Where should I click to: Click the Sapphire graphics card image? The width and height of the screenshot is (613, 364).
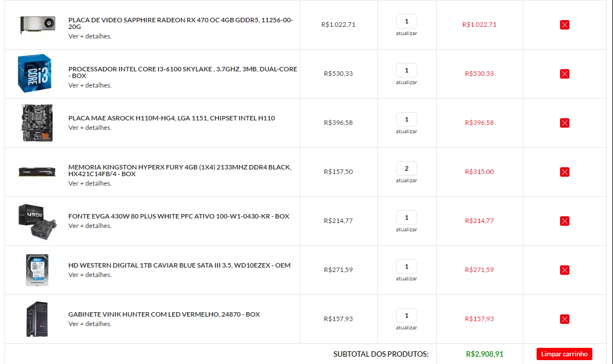[37, 26]
